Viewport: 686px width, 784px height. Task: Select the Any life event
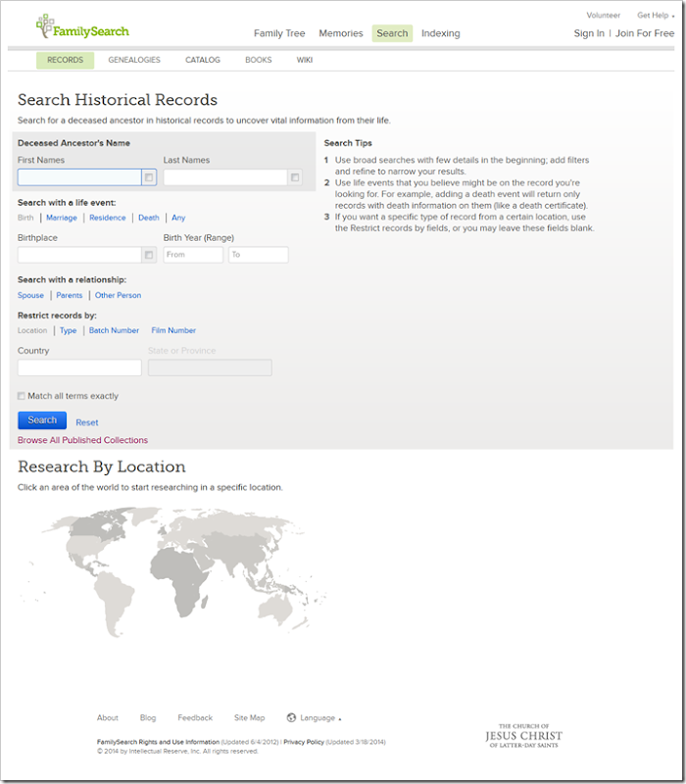tap(178, 218)
